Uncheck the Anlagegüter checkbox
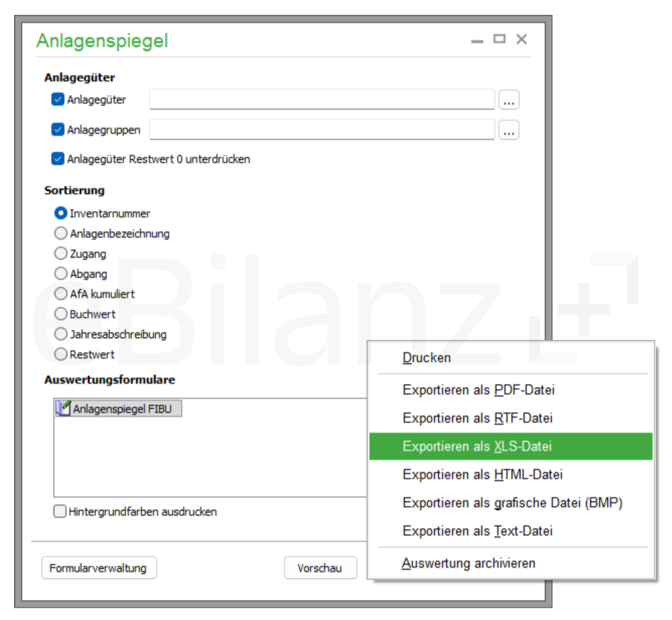 tap(58, 99)
